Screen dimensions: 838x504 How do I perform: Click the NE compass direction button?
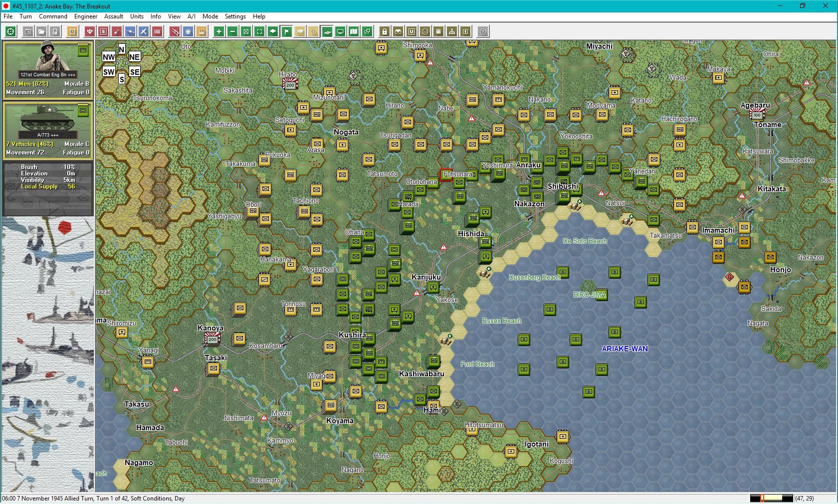point(134,57)
